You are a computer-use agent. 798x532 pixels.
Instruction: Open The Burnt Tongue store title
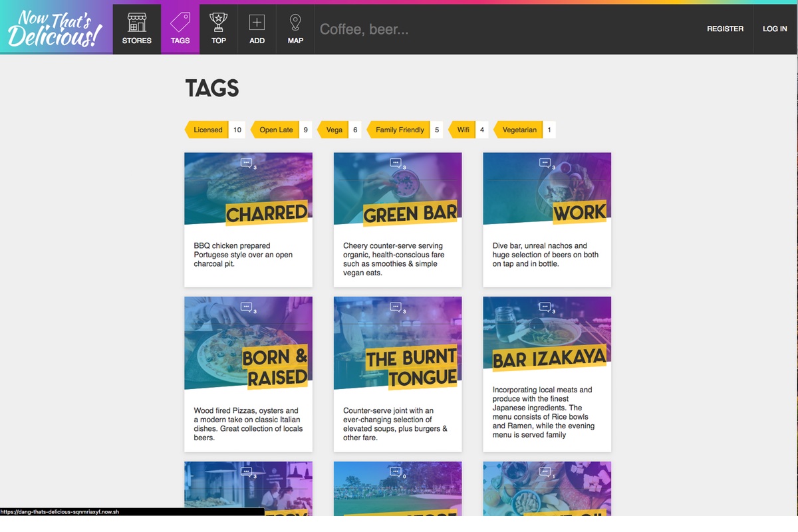412,368
